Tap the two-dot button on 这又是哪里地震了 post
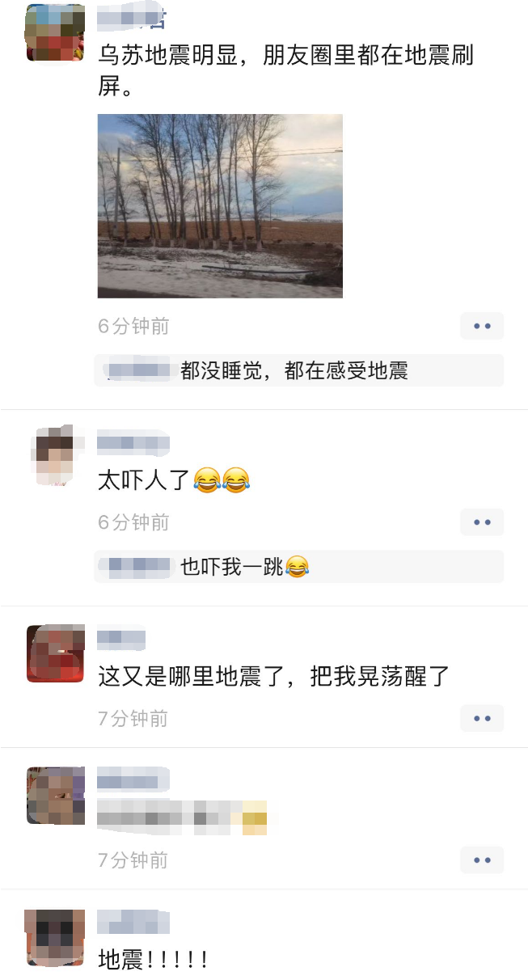The image size is (528, 980). 482,718
